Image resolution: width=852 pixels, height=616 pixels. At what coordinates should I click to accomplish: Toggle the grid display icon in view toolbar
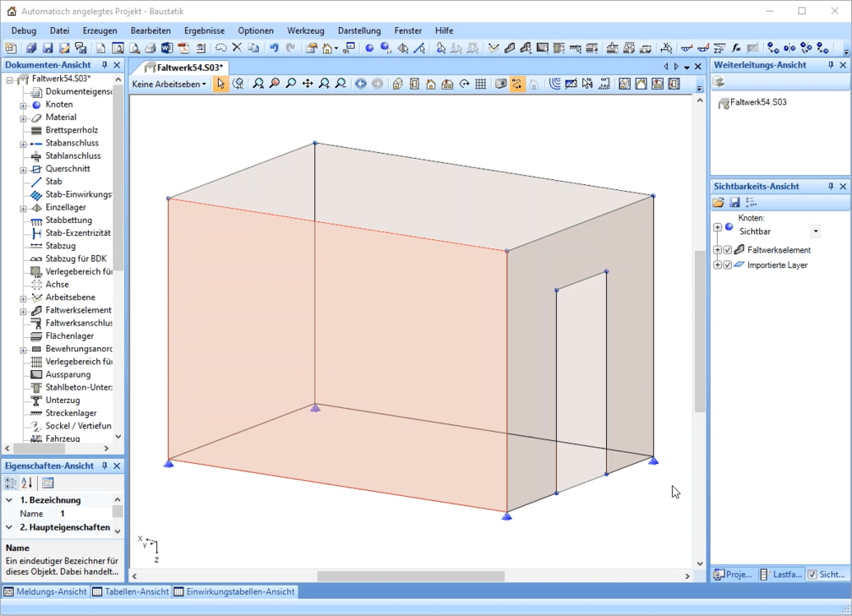pyautogui.click(x=480, y=84)
